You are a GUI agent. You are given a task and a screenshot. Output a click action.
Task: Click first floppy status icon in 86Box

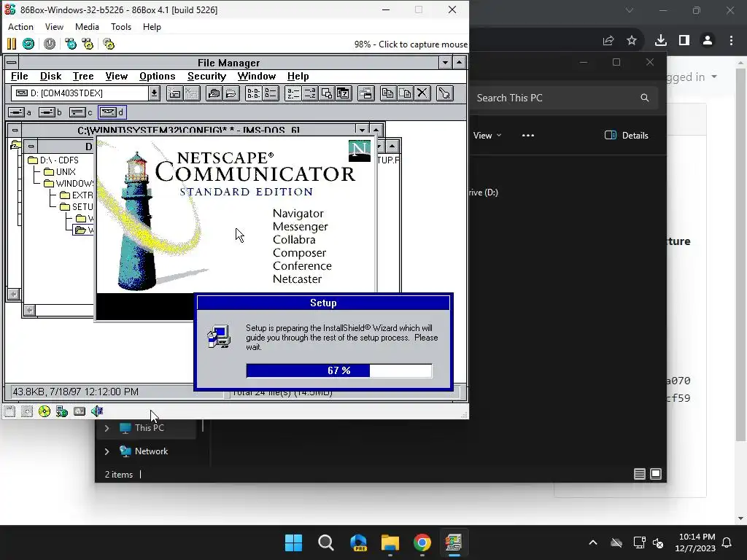[x=9, y=411]
